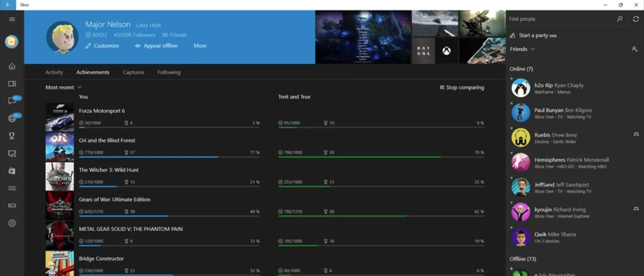The height and width of the screenshot is (276, 644).
Task: Open the Following tab
Action: click(169, 73)
